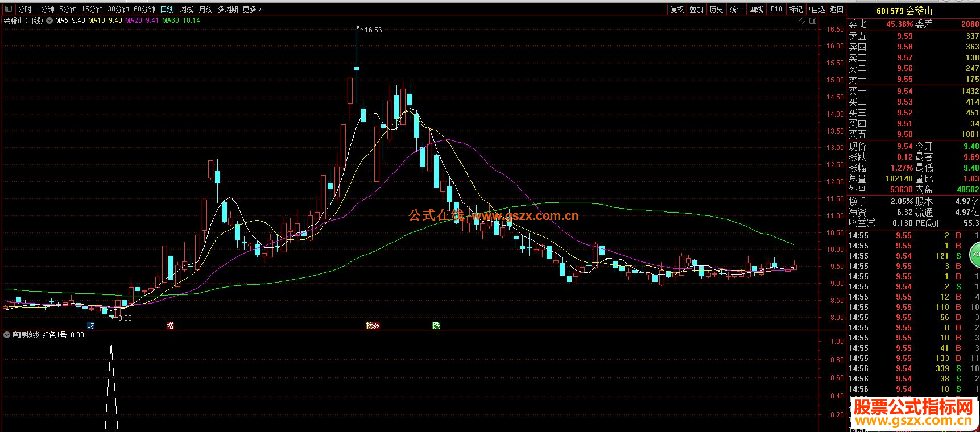Viewport: 980px width, 432px height.
Task: Click the 8.00 low price label on chart
Action: [125, 318]
